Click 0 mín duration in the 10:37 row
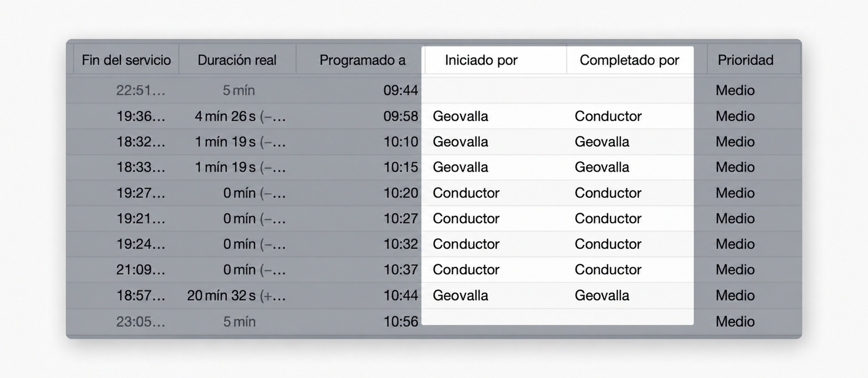This screenshot has height=378, width=868. (x=254, y=269)
